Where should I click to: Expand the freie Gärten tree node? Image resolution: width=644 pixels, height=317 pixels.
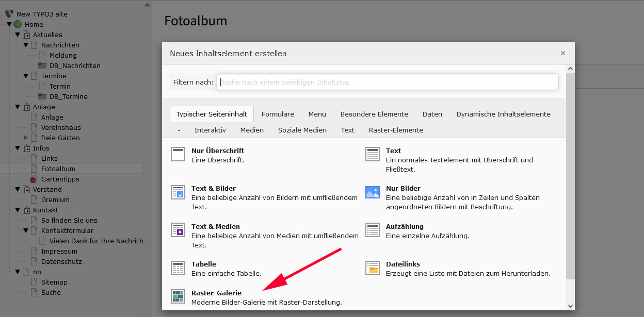[26, 138]
